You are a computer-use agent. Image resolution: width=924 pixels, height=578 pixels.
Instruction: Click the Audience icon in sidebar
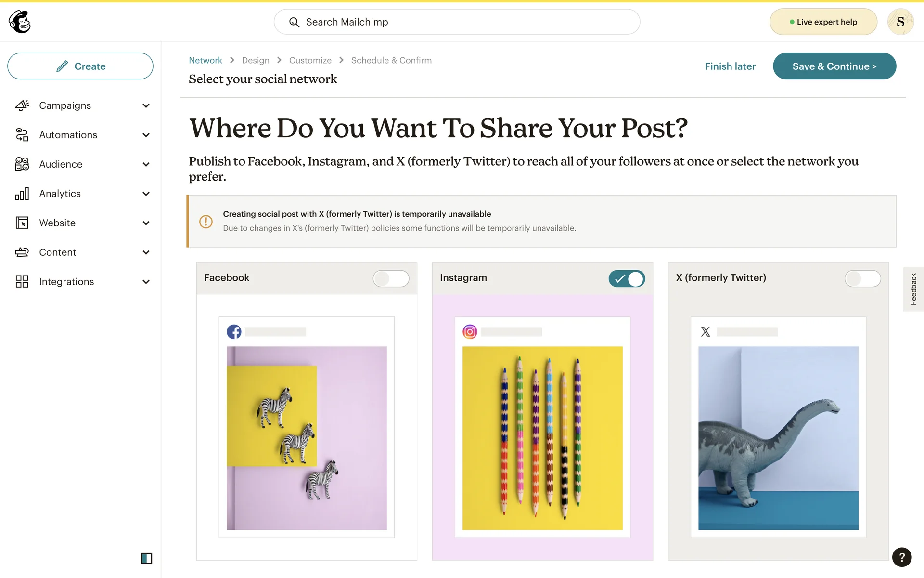[x=22, y=164]
